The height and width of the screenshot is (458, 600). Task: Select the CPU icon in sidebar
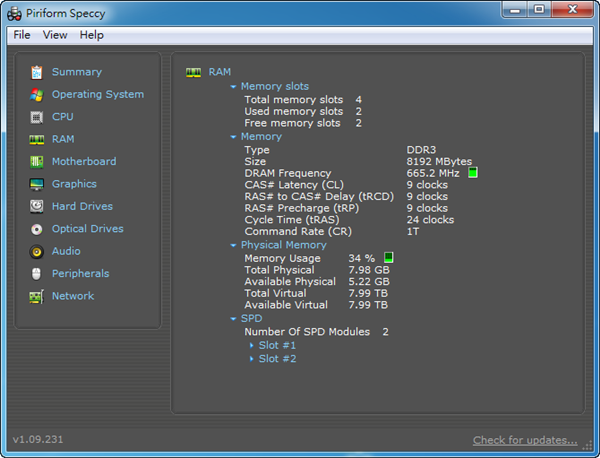(x=37, y=117)
